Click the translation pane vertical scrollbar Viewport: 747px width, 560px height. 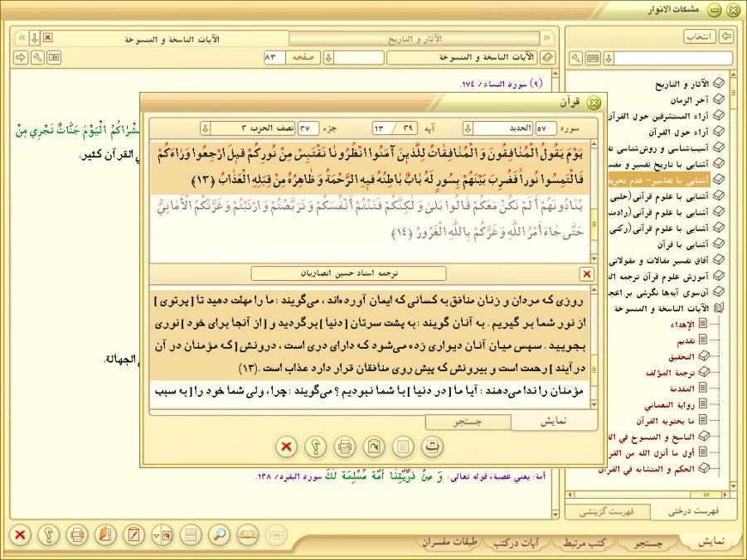[x=594, y=347]
